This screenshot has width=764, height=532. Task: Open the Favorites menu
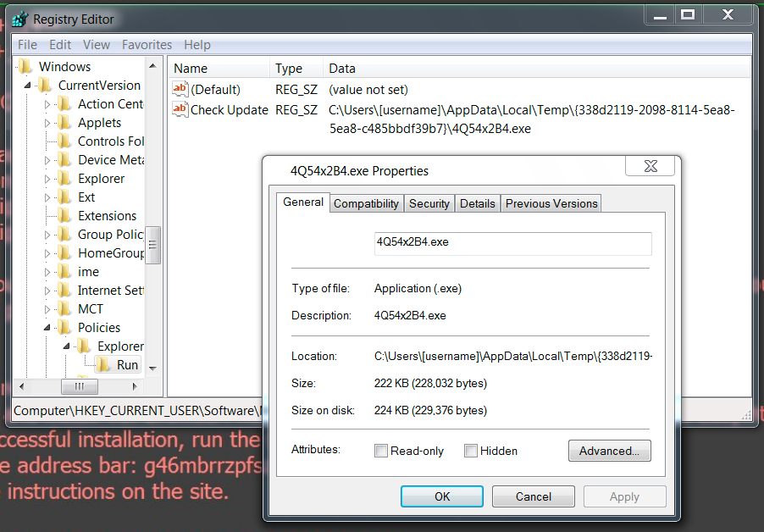coord(147,45)
